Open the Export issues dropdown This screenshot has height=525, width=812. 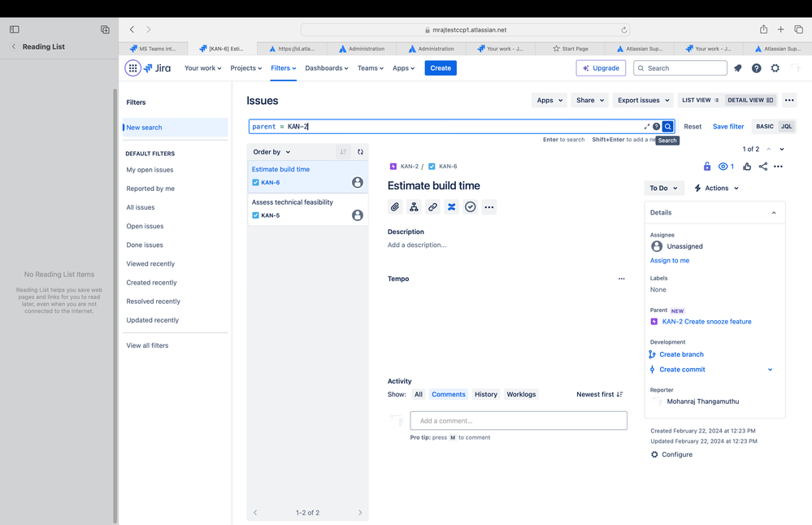click(643, 100)
